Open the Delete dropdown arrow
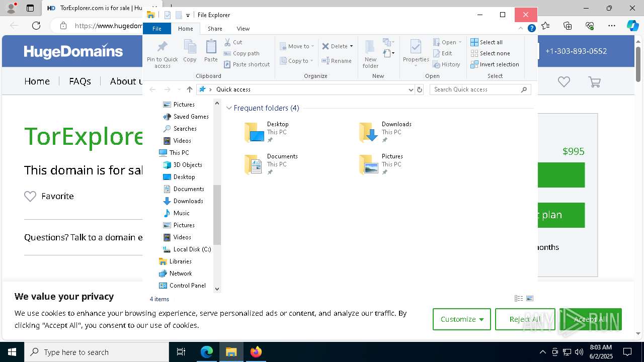Image resolution: width=644 pixels, height=362 pixels. [351, 46]
